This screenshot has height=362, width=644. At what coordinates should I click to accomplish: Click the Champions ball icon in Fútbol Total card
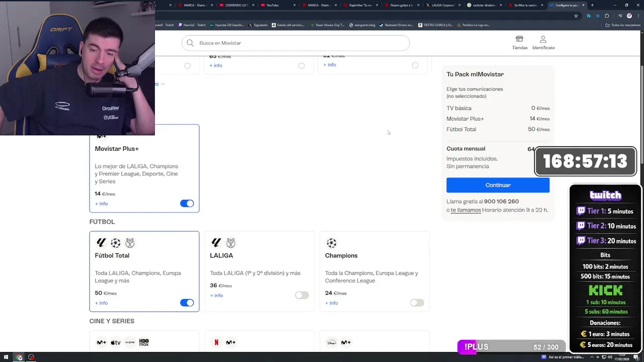[116, 243]
